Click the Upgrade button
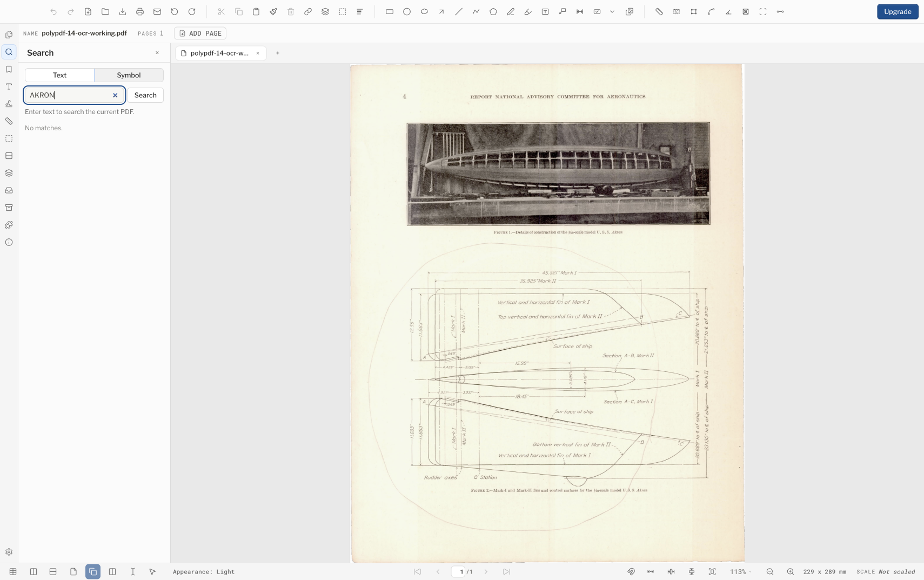This screenshot has width=924, height=580. point(898,11)
